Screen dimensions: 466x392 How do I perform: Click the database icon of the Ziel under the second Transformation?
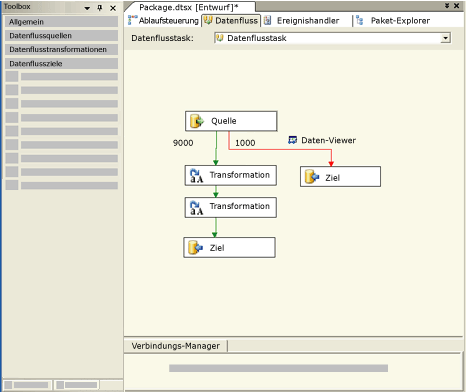(x=196, y=248)
